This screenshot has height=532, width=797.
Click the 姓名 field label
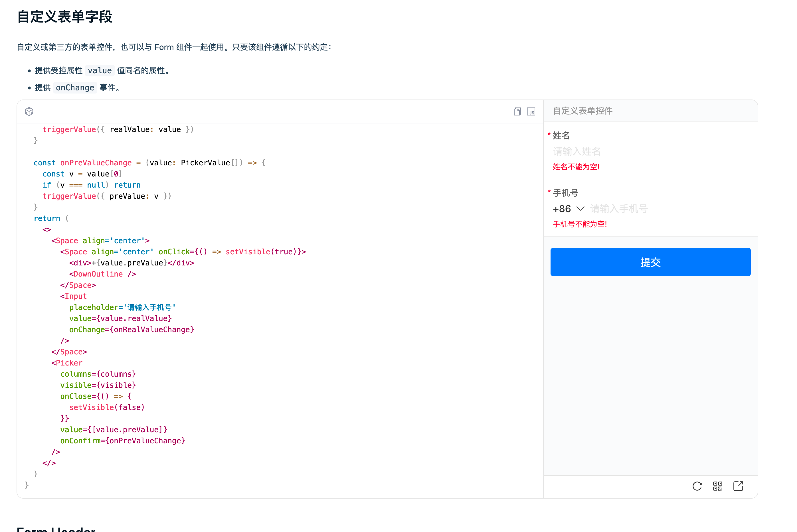tap(561, 135)
